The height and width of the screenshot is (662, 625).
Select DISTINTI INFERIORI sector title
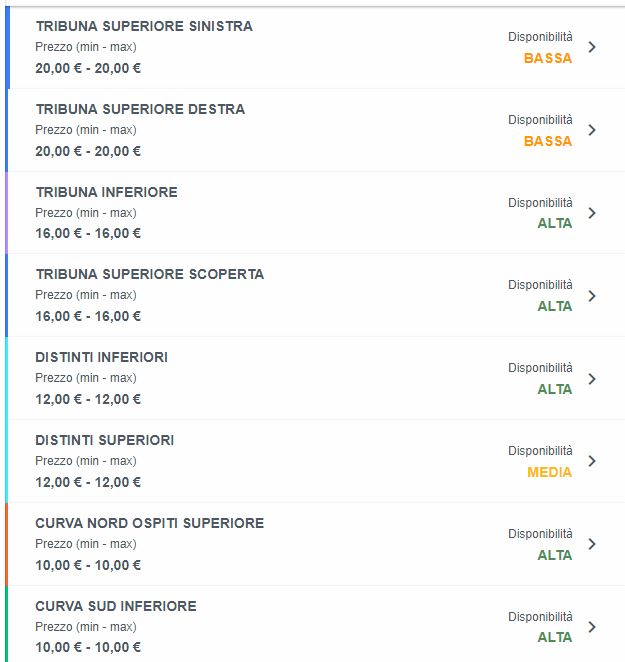(x=102, y=357)
